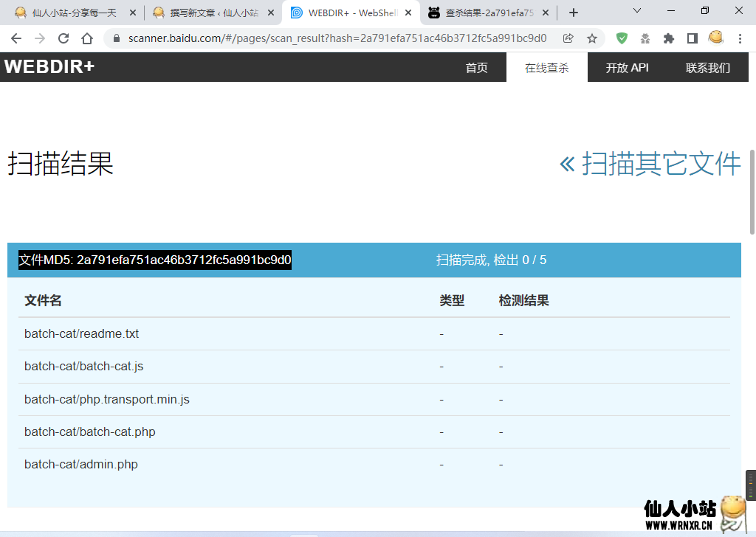Close the 查杀结果 tab

click(x=546, y=13)
